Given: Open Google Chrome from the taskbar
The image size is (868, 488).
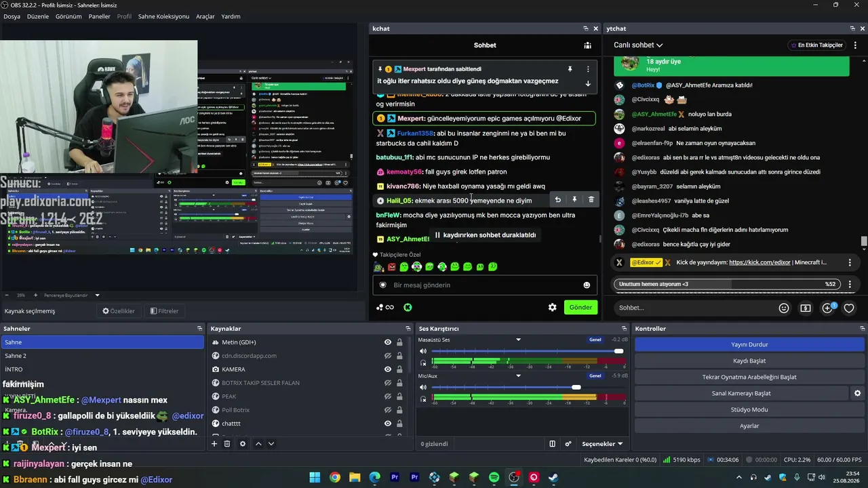Looking at the screenshot, I should tap(335, 477).
